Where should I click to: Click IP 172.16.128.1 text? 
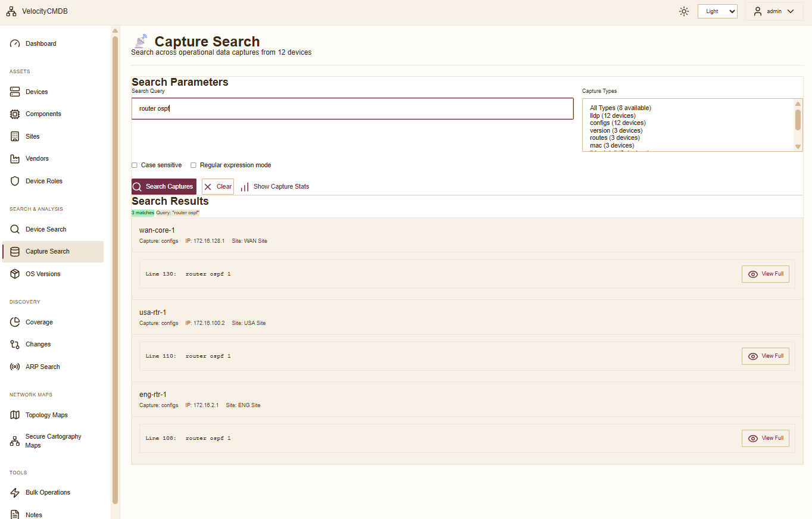click(x=205, y=241)
